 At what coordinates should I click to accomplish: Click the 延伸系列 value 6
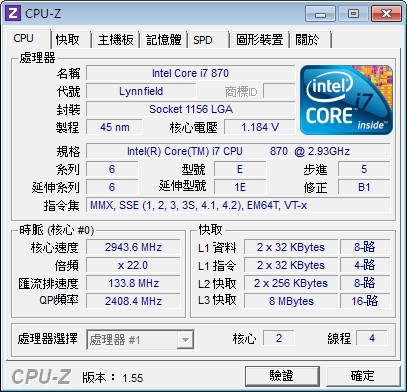112,187
